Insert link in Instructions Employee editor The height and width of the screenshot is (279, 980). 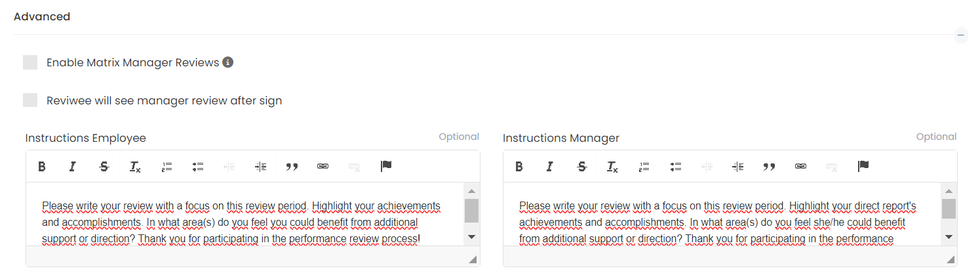(323, 167)
